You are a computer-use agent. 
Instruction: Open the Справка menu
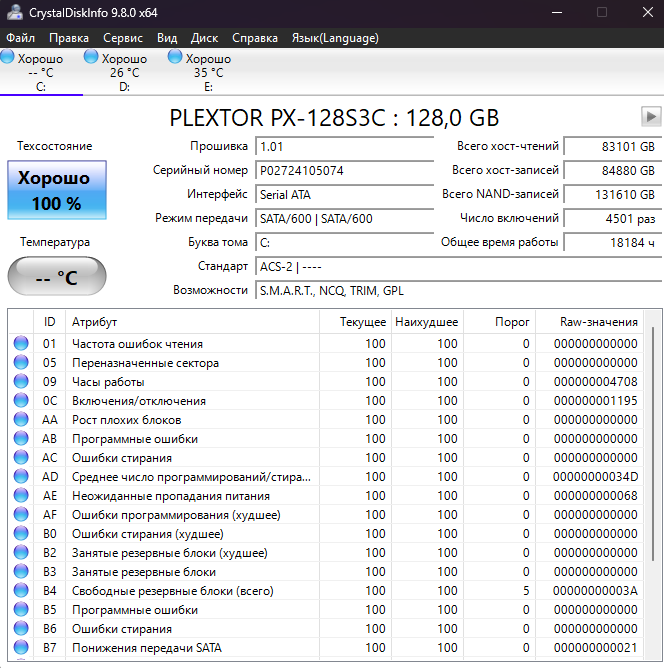pos(255,38)
